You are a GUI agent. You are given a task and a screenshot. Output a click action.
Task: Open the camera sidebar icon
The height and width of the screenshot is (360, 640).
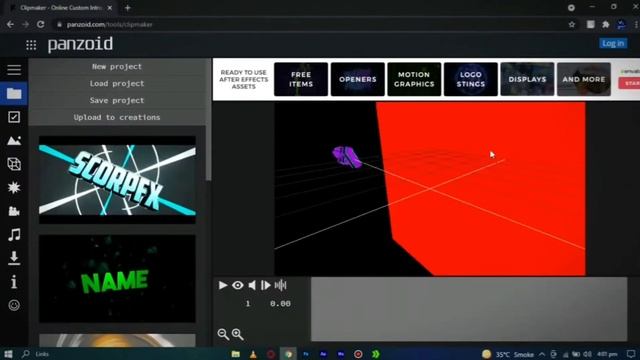pos(14,211)
